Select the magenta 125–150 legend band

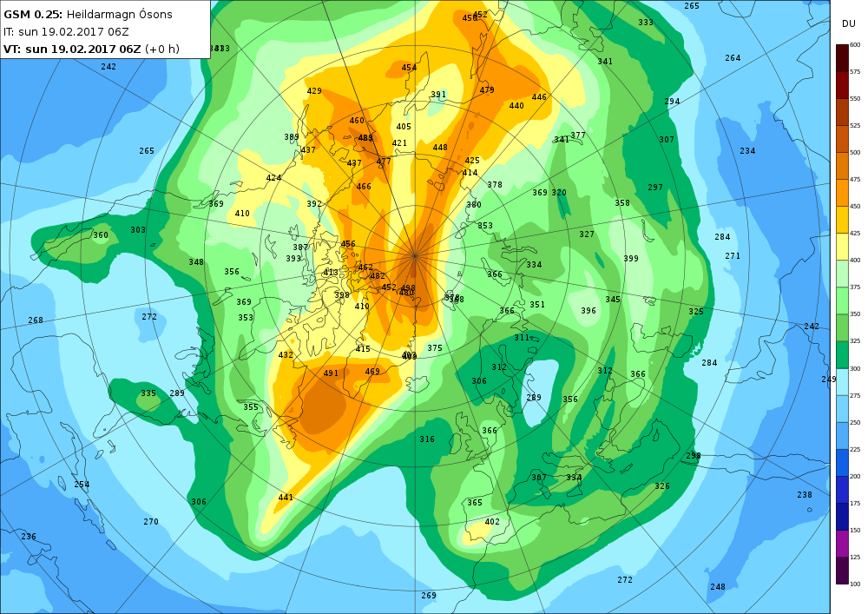click(x=842, y=543)
